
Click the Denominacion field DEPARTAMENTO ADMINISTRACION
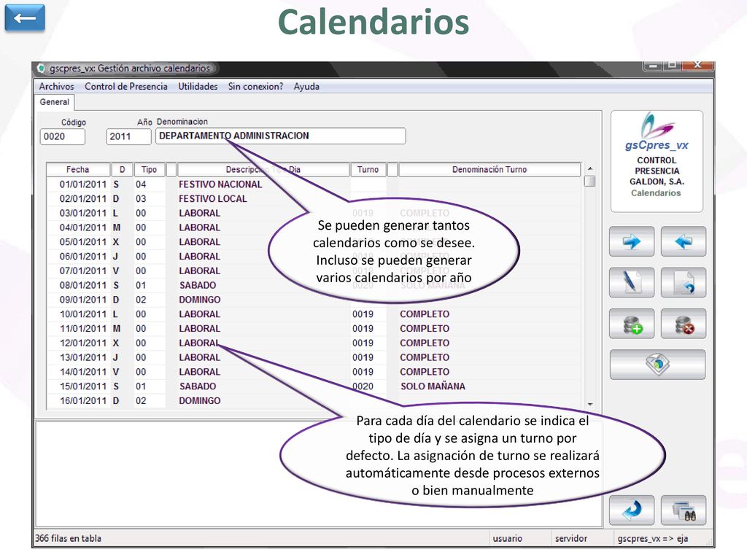point(281,136)
